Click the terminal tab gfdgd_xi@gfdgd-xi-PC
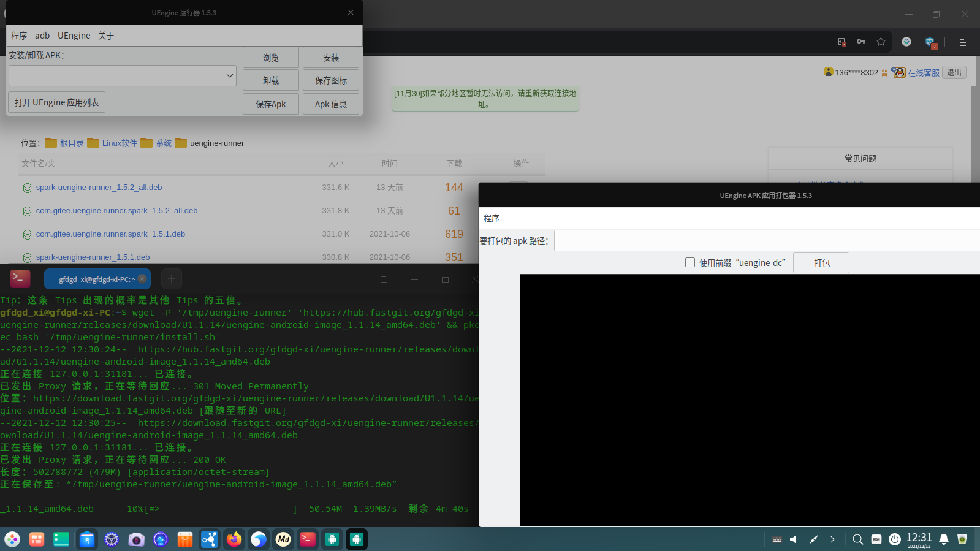 click(x=97, y=279)
